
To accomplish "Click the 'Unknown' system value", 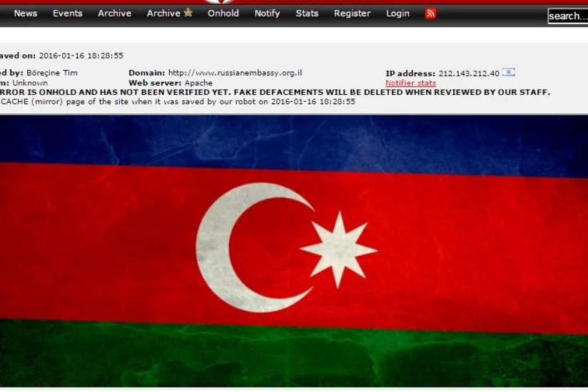I will [x=30, y=83].
